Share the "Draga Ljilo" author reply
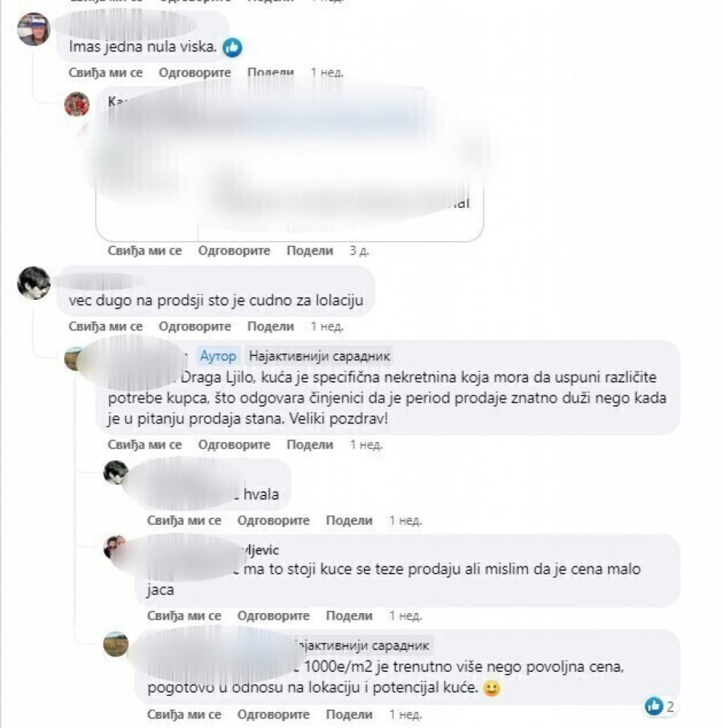The height and width of the screenshot is (728, 723). coord(310,445)
